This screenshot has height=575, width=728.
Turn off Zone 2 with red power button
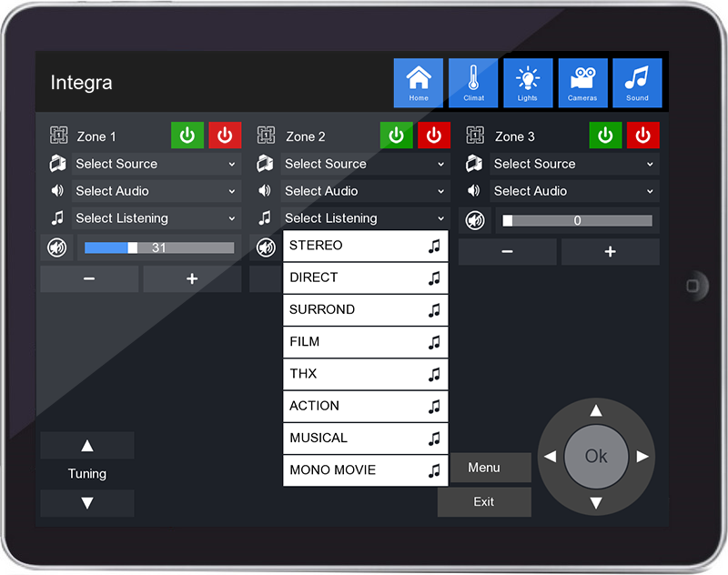(x=434, y=136)
